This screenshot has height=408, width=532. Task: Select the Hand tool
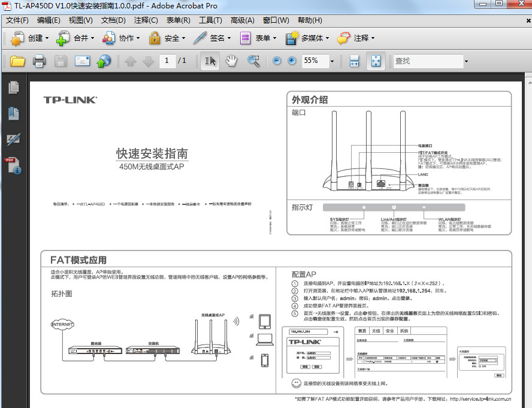(x=231, y=61)
